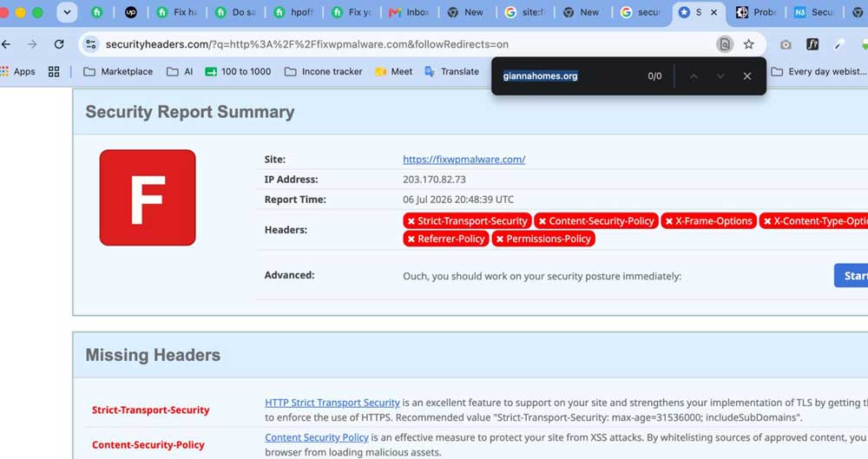Click the X-Frame-Options header badge
This screenshot has height=459, width=868.
tap(708, 221)
